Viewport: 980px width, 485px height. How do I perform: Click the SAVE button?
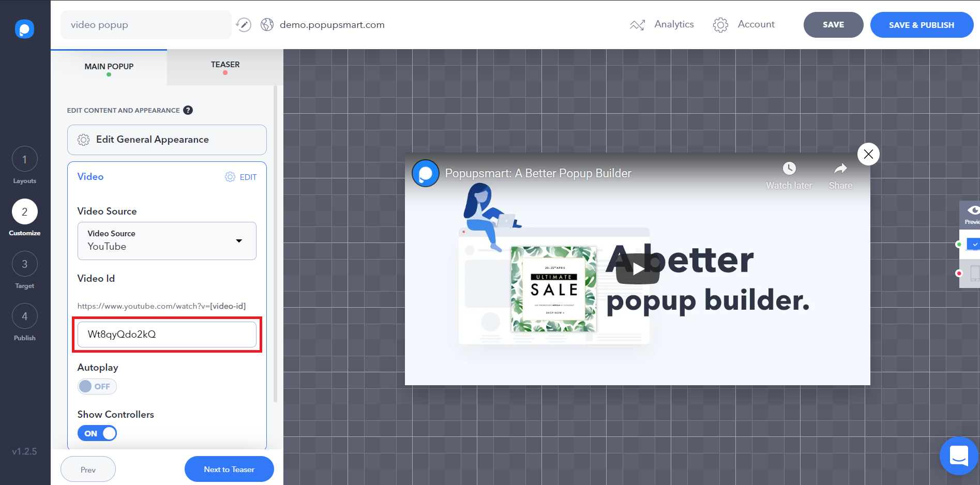(x=833, y=25)
